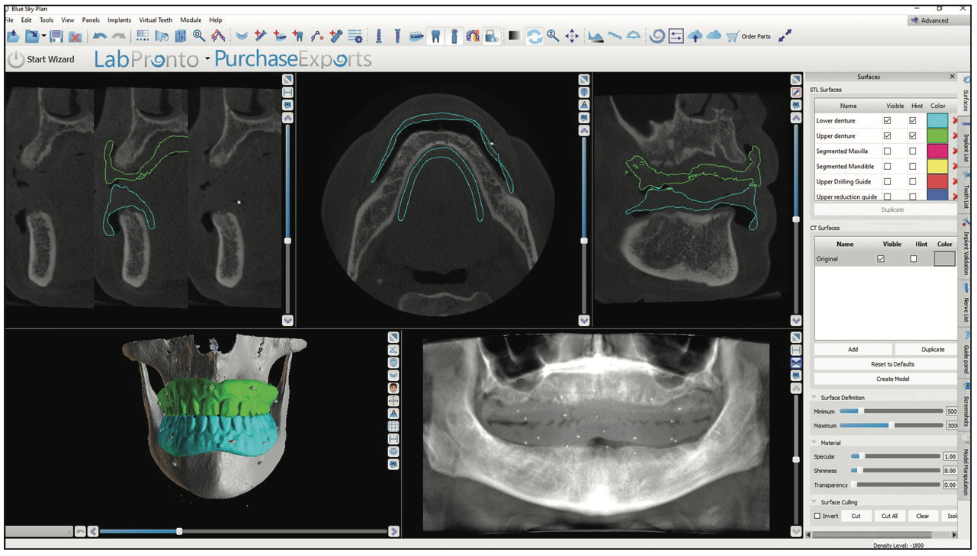Click the dental arch curve icon
The image size is (977, 556).
click(242, 36)
